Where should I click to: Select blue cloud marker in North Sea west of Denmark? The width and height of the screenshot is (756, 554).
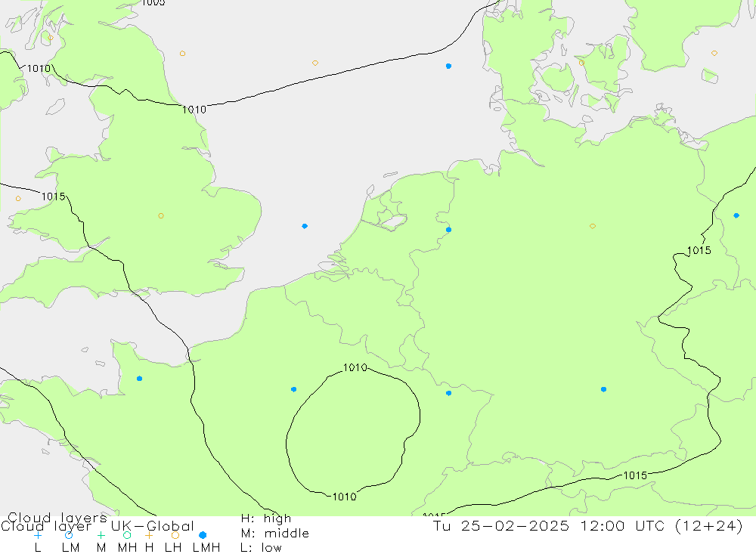pyautogui.click(x=448, y=66)
